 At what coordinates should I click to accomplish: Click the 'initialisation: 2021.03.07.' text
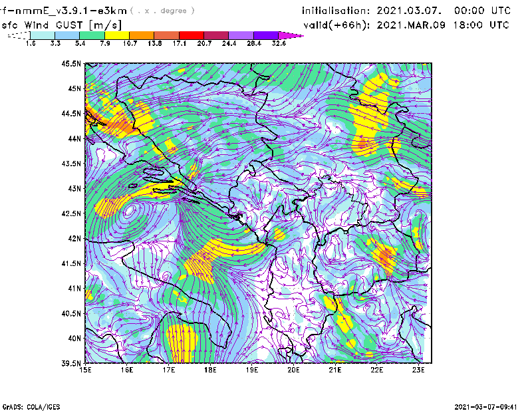point(372,11)
